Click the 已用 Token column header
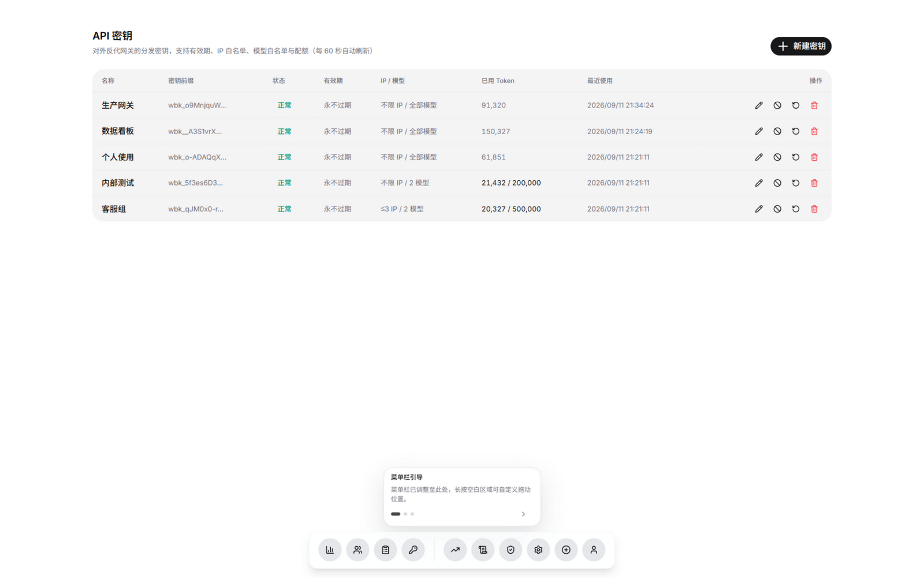Image resolution: width=924 pixels, height=578 pixels. (x=498, y=81)
